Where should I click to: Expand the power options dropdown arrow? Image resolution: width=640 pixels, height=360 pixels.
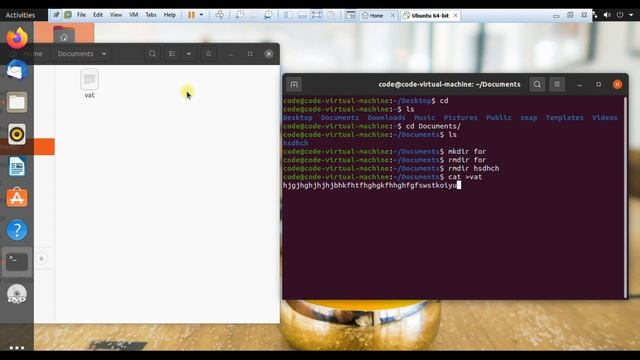point(201,15)
